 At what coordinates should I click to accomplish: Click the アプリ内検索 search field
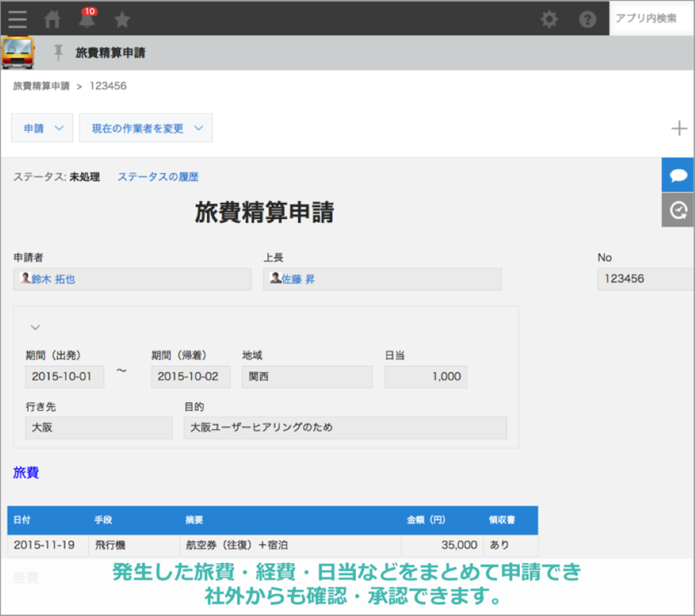tap(650, 19)
